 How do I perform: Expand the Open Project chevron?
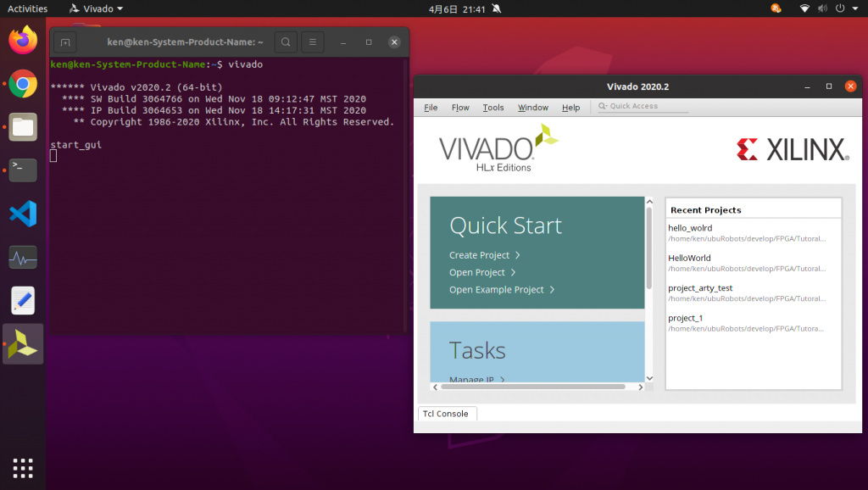coord(513,272)
